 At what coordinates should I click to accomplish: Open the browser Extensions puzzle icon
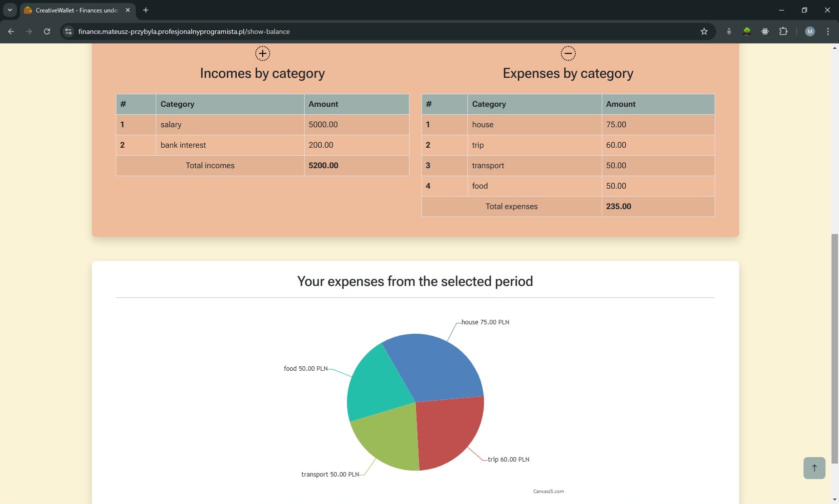783,31
